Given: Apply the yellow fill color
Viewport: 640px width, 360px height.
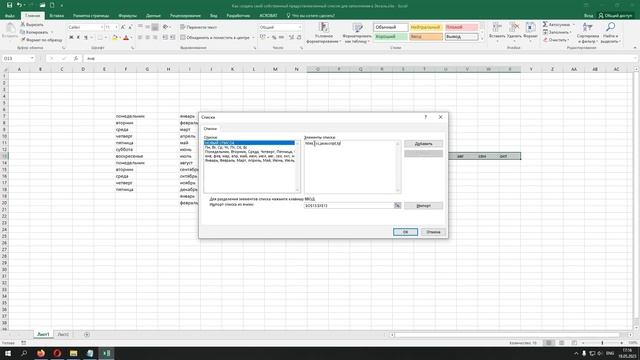Looking at the screenshot, I should (115, 38).
